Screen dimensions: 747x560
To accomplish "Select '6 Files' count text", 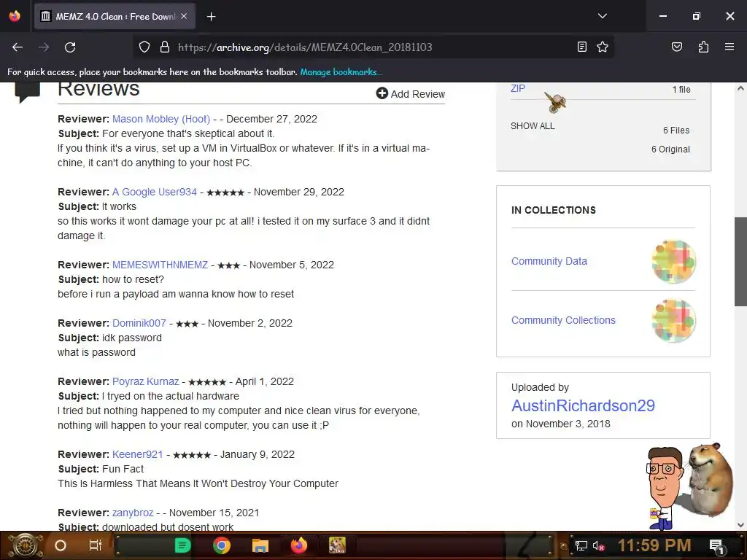I will pos(676,131).
